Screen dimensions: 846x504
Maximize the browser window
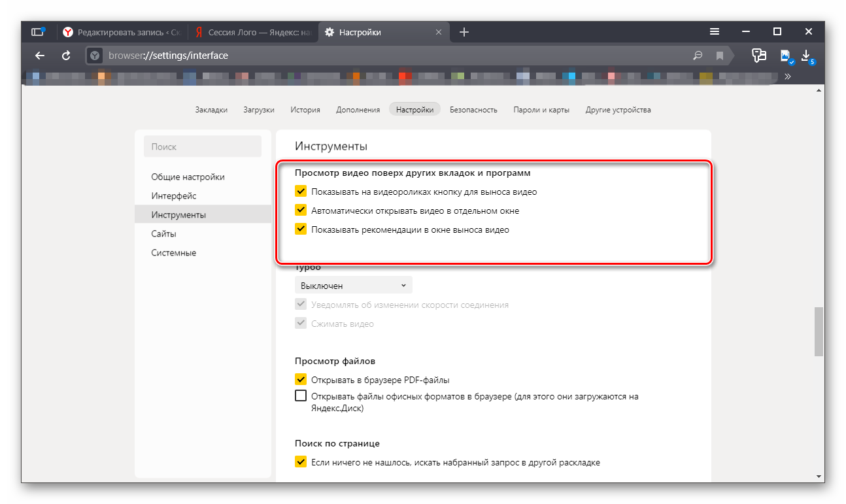pyautogui.click(x=777, y=31)
